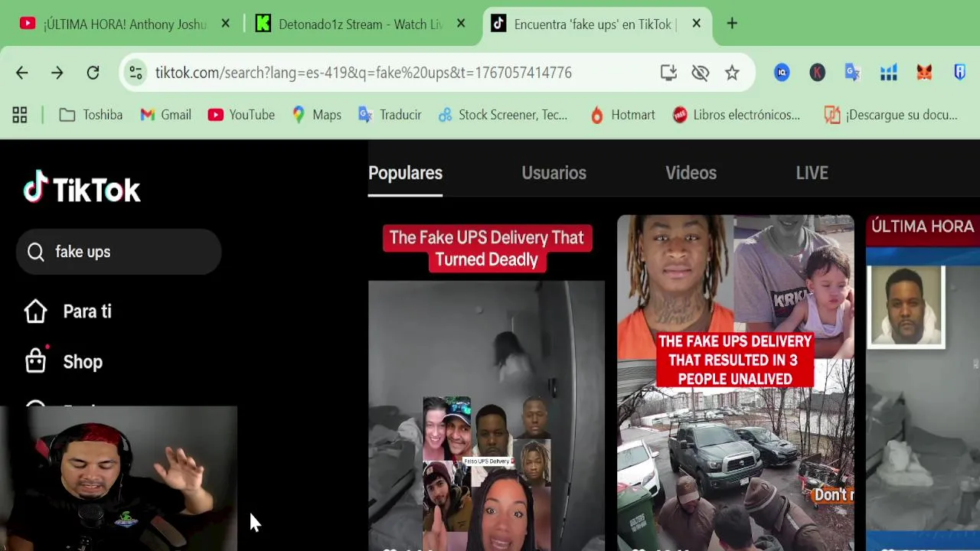Image resolution: width=980 pixels, height=551 pixels.
Task: Open the Toshiba bookmark folder
Action: (x=91, y=115)
